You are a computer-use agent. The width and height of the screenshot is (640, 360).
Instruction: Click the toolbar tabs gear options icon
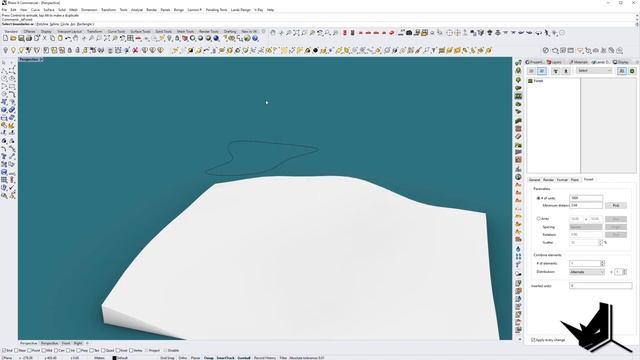[x=263, y=31]
